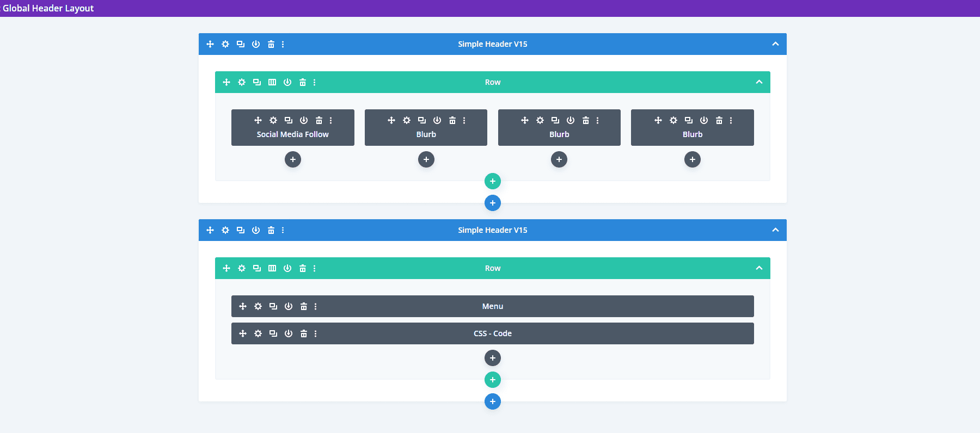980x433 pixels.
Task: Select the Social Media Follow module label
Action: click(x=293, y=134)
